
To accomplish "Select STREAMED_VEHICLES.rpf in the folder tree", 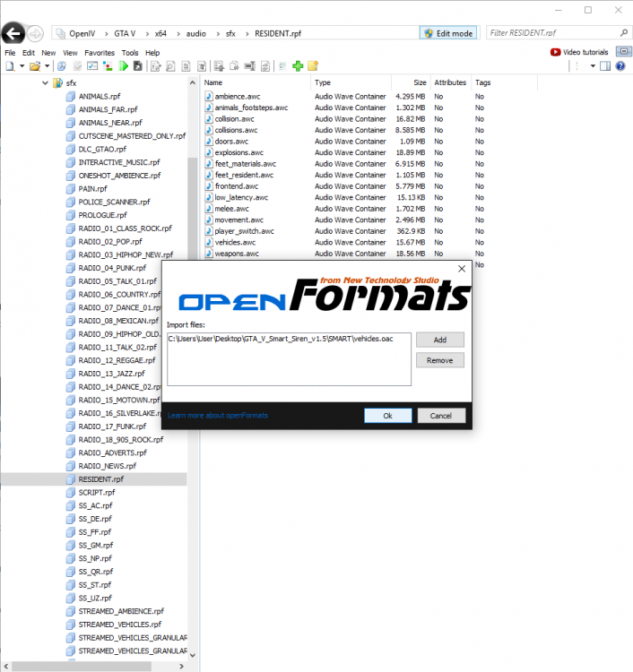I will coord(119,625).
